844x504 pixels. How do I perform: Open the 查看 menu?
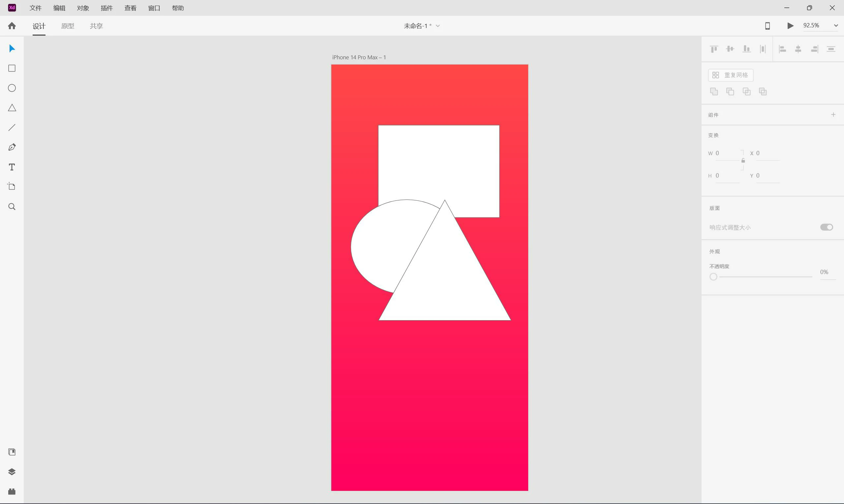[x=131, y=8]
